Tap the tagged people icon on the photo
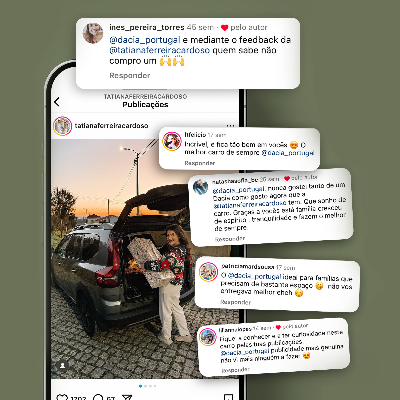The image size is (400, 400). coord(62,365)
